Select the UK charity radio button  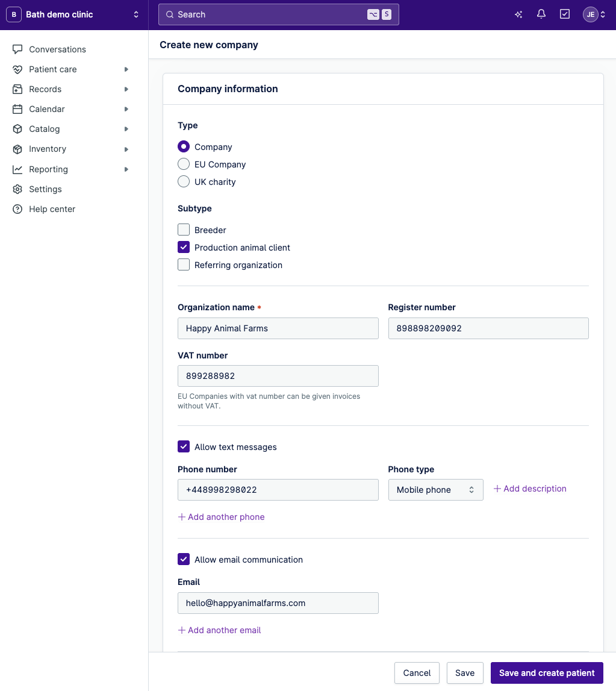(184, 181)
